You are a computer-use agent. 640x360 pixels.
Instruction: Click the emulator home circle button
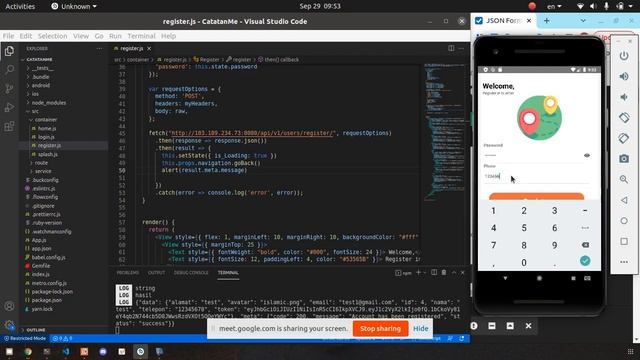tap(624, 221)
